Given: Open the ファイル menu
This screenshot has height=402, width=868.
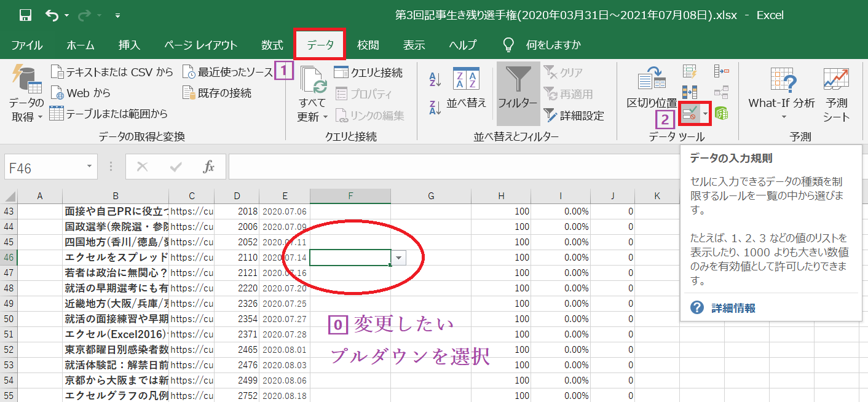Looking at the screenshot, I should pyautogui.click(x=26, y=44).
